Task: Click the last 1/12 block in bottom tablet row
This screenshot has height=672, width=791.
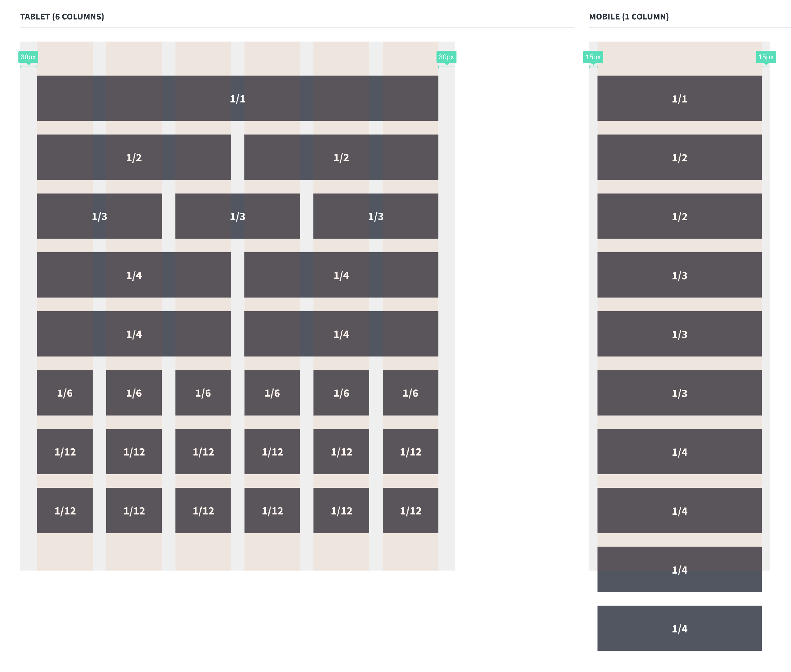Action: tap(410, 511)
